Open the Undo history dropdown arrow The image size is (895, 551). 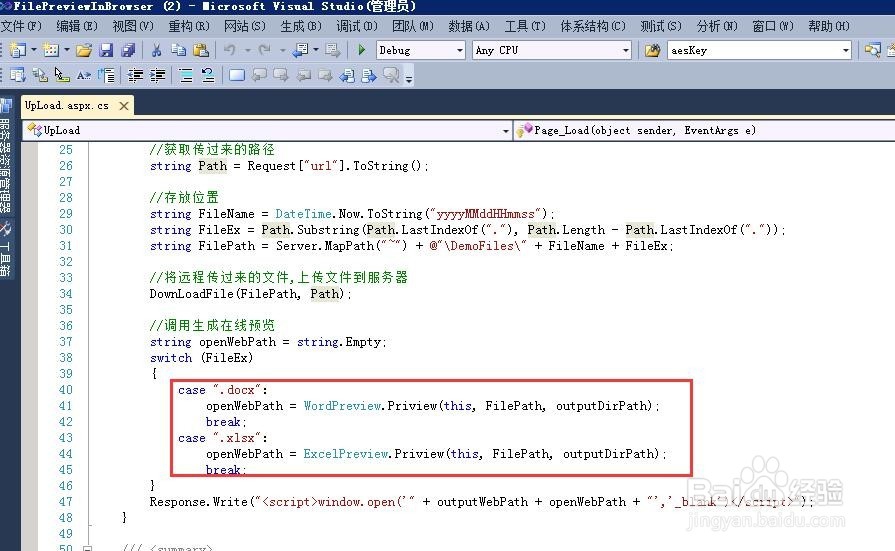[248, 51]
